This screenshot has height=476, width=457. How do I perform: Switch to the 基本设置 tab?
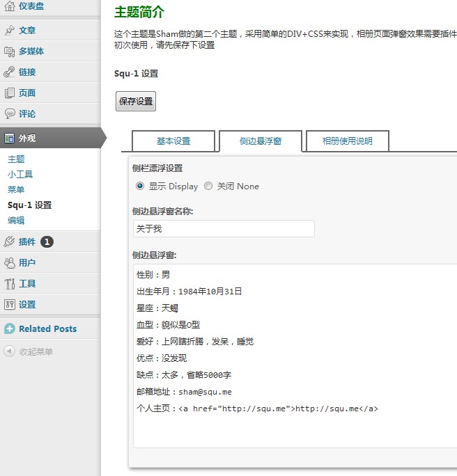[173, 141]
